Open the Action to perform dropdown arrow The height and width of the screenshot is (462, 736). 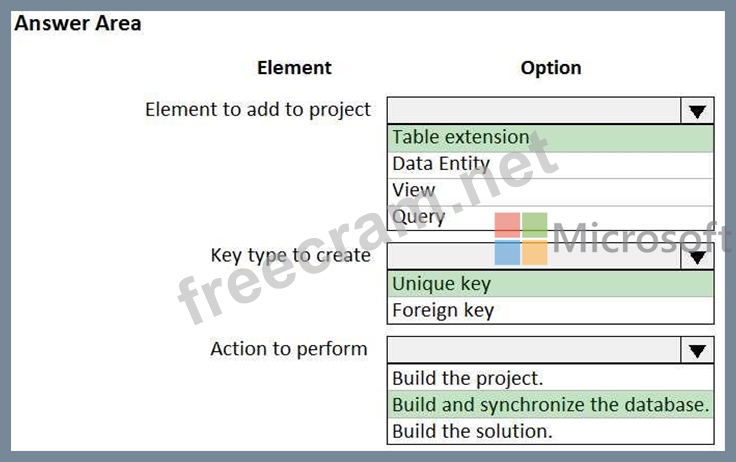(697, 350)
